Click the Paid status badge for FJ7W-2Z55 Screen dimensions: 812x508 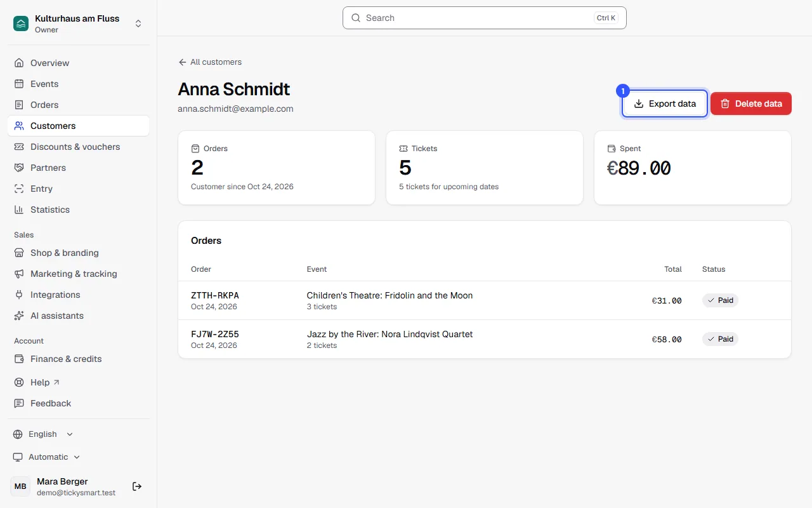(x=720, y=339)
